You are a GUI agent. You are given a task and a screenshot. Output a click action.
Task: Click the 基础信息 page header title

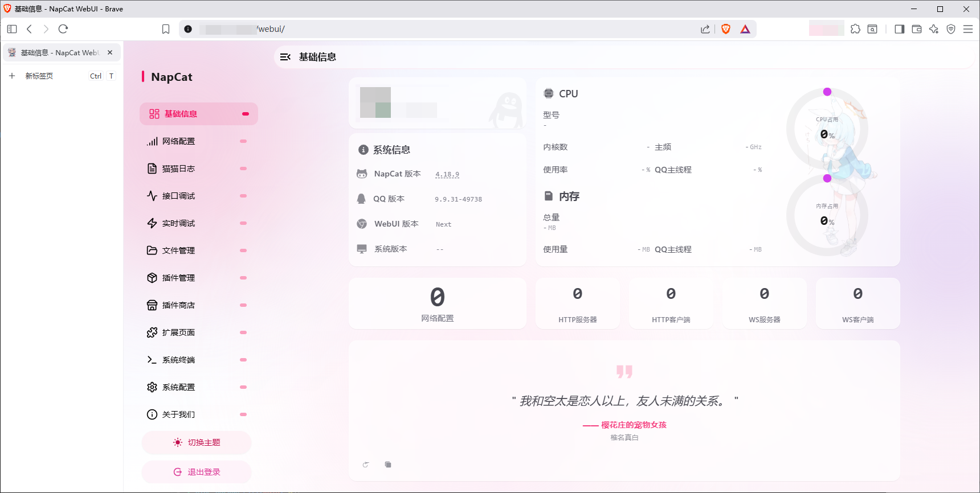coord(317,57)
